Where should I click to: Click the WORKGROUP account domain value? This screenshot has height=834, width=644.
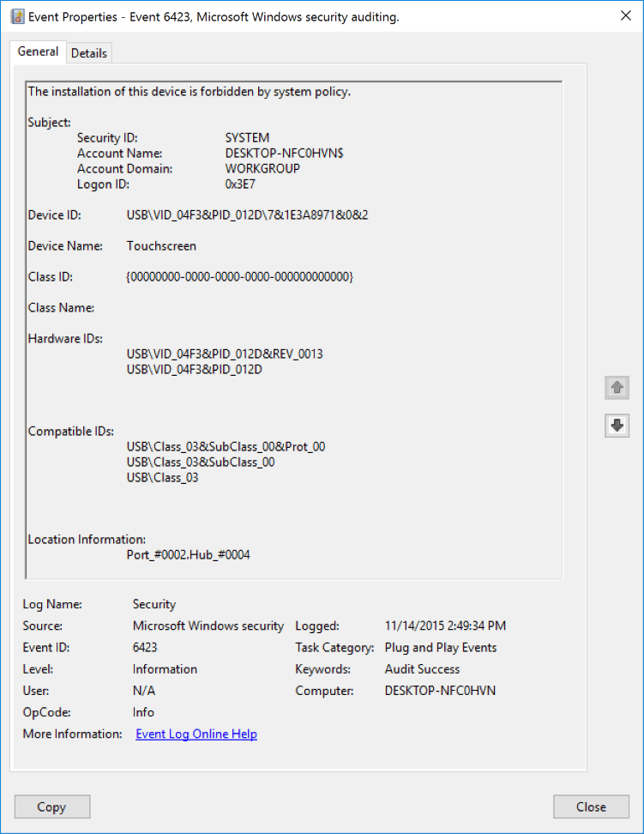pos(262,169)
